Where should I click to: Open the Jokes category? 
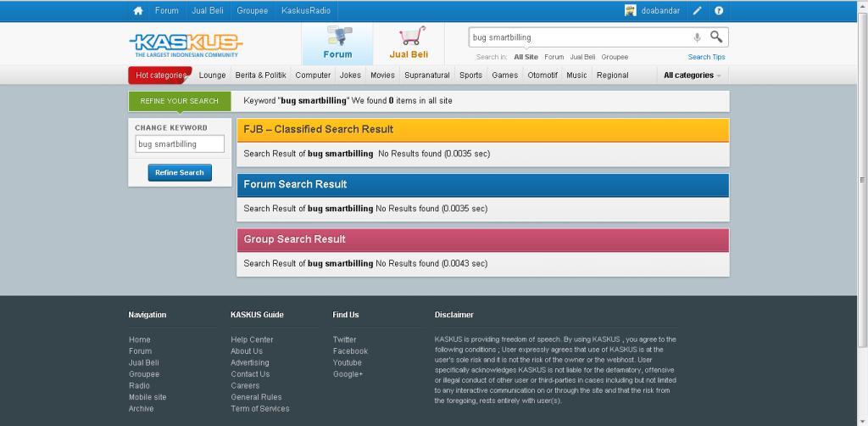click(x=350, y=76)
